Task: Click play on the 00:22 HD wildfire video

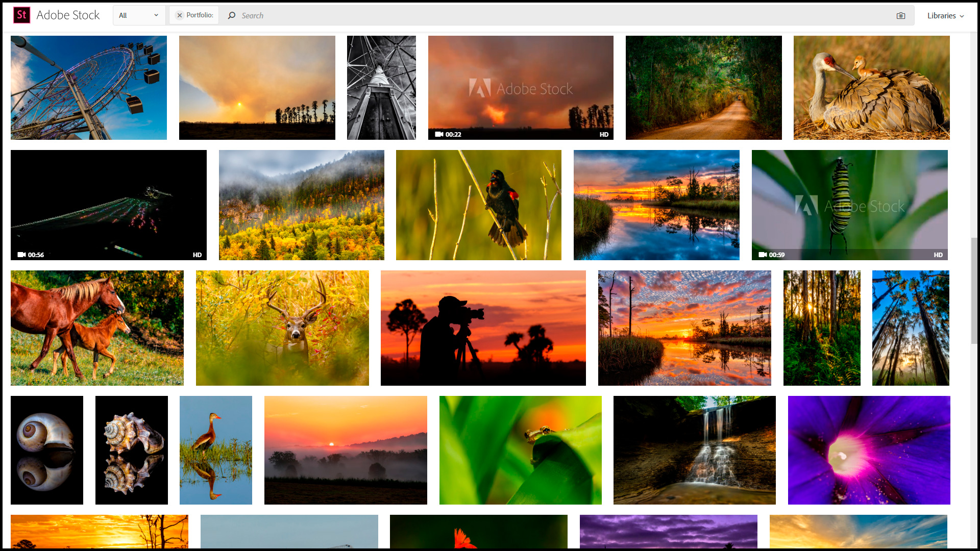Action: click(x=520, y=87)
